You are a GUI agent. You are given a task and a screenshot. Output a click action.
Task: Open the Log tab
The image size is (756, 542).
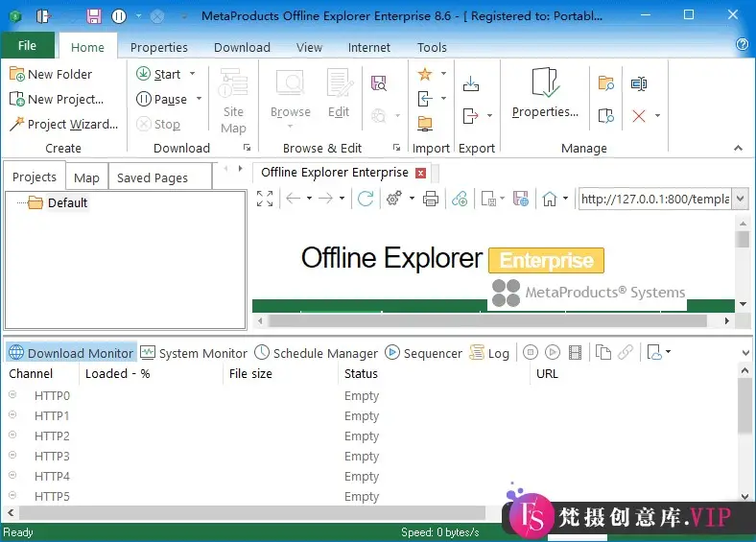point(489,353)
